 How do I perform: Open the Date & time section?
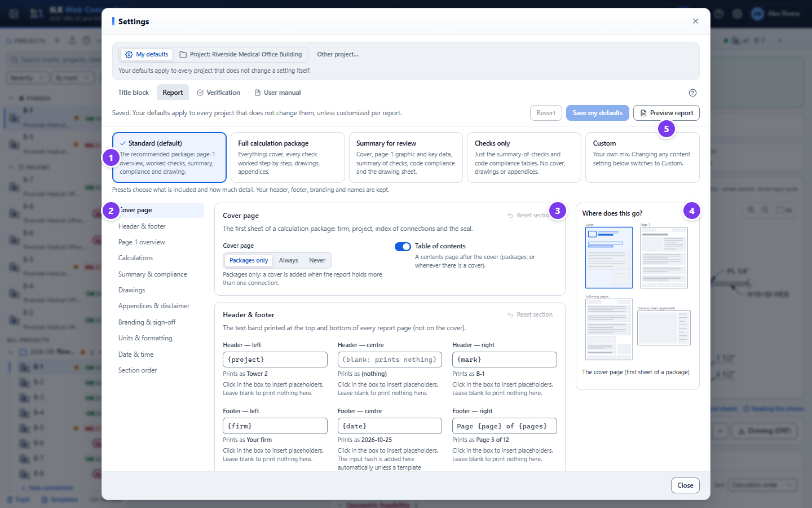click(158, 354)
